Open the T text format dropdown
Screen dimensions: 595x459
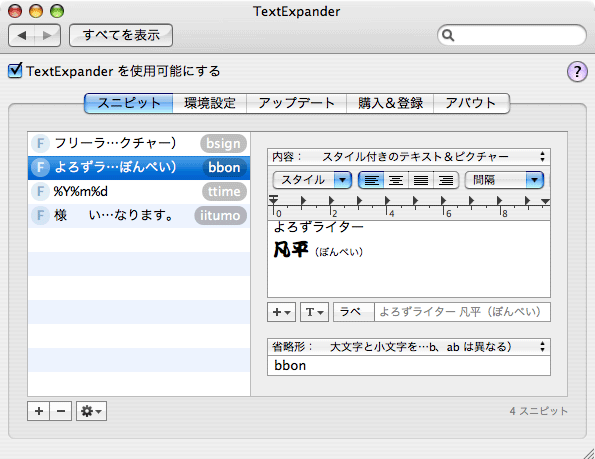tap(314, 312)
